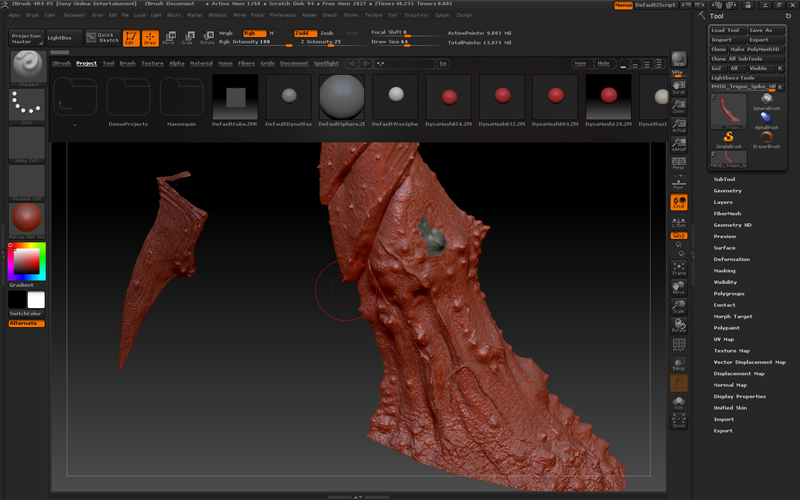Toggle Zadd sculpt mode

pyautogui.click(x=305, y=33)
